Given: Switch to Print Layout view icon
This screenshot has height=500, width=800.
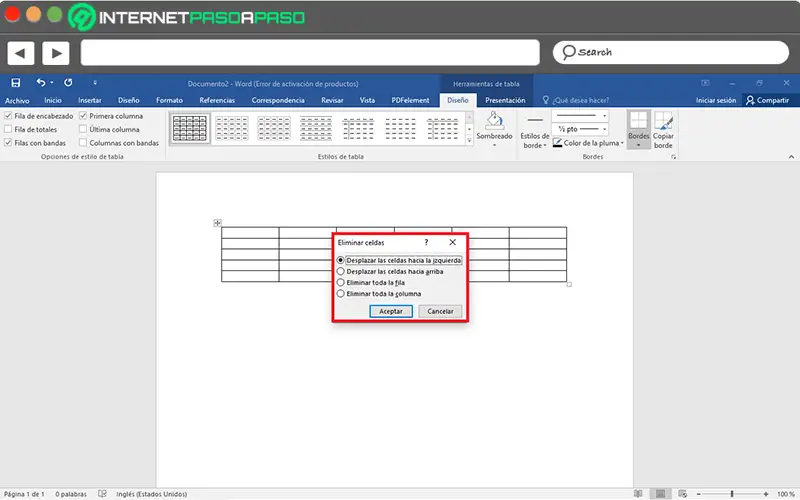Looking at the screenshot, I should (660, 493).
